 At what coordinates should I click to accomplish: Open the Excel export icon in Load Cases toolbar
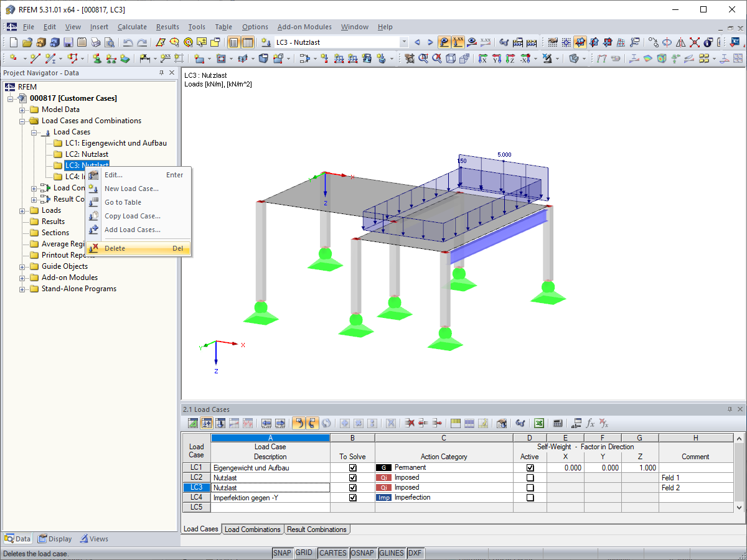(x=539, y=423)
